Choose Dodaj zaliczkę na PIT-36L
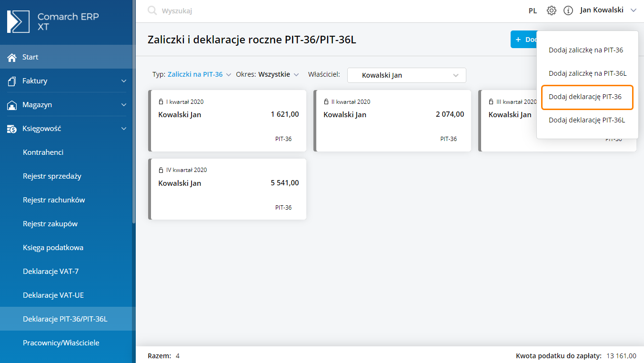This screenshot has width=644, height=363. 587,73
